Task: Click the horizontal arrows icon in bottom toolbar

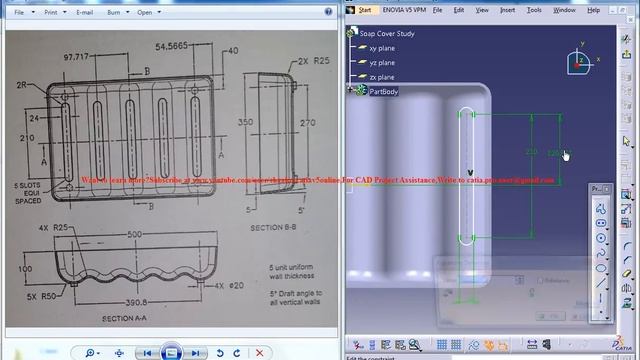Action: coord(531,345)
